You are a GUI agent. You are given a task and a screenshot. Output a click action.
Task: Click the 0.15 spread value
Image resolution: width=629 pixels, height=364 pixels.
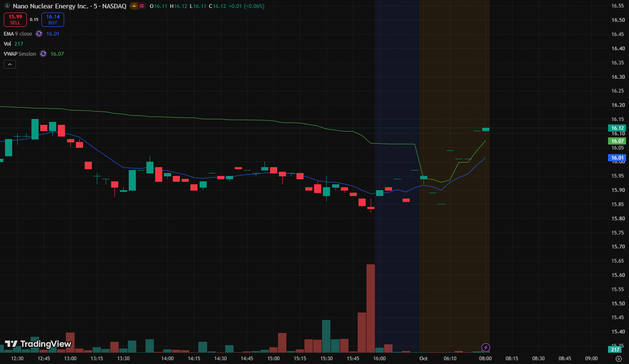click(34, 20)
